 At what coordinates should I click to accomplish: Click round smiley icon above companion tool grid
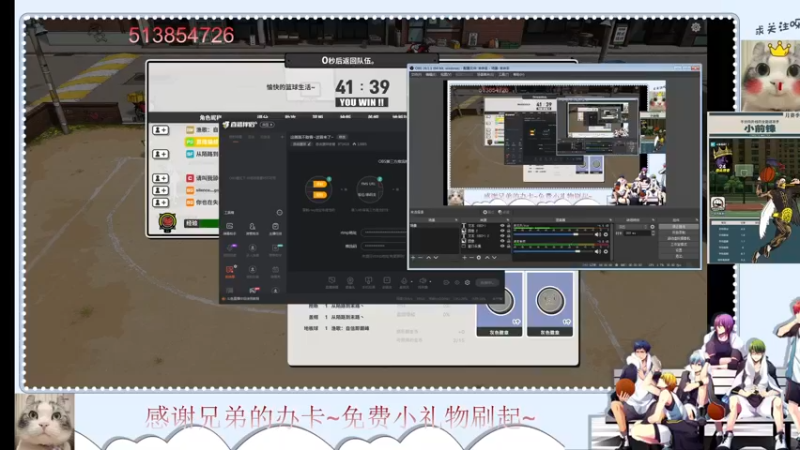280,212
